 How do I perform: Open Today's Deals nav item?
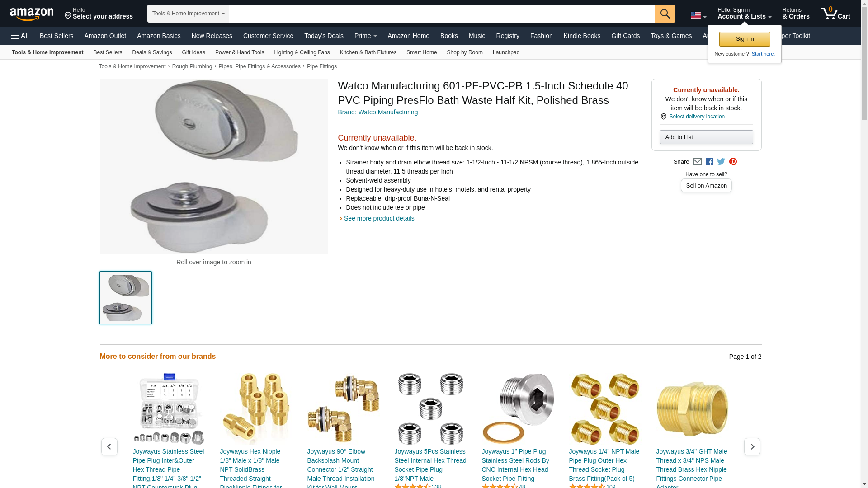point(324,36)
